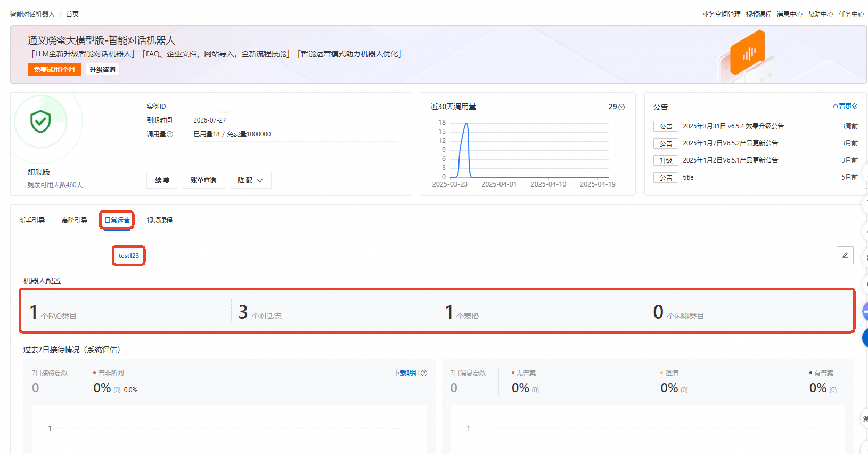The height and width of the screenshot is (454, 868).
Task: Open the 查看更多 announcements link
Action: (x=845, y=107)
